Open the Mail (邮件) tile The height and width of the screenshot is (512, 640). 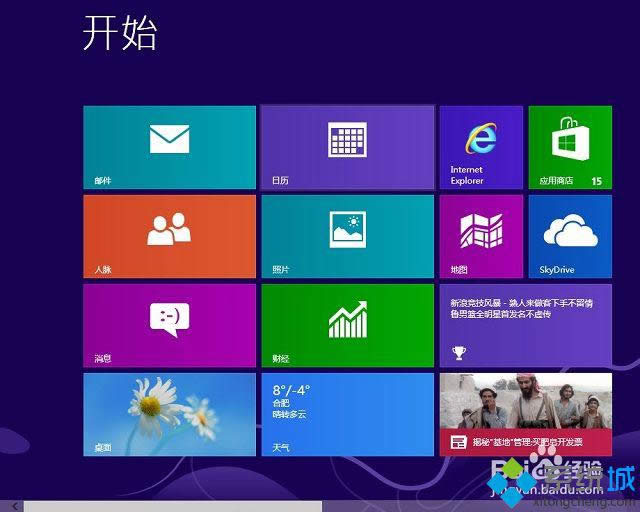point(169,147)
